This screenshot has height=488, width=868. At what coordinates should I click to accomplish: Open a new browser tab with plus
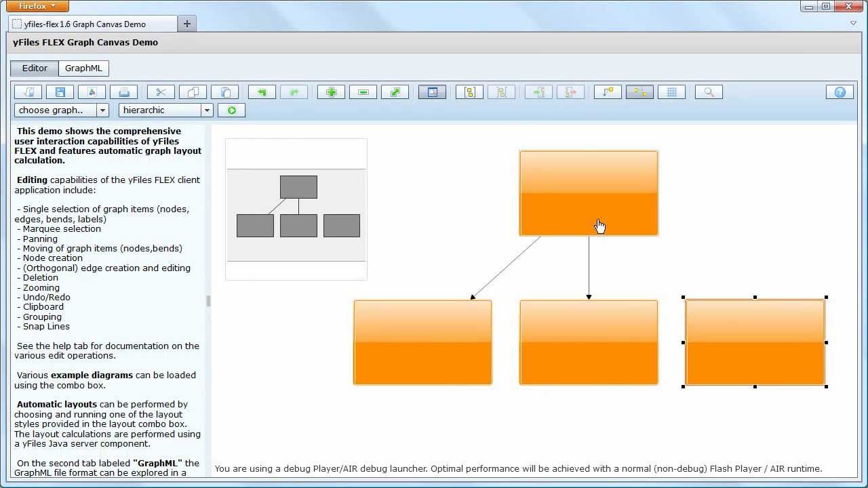click(186, 24)
